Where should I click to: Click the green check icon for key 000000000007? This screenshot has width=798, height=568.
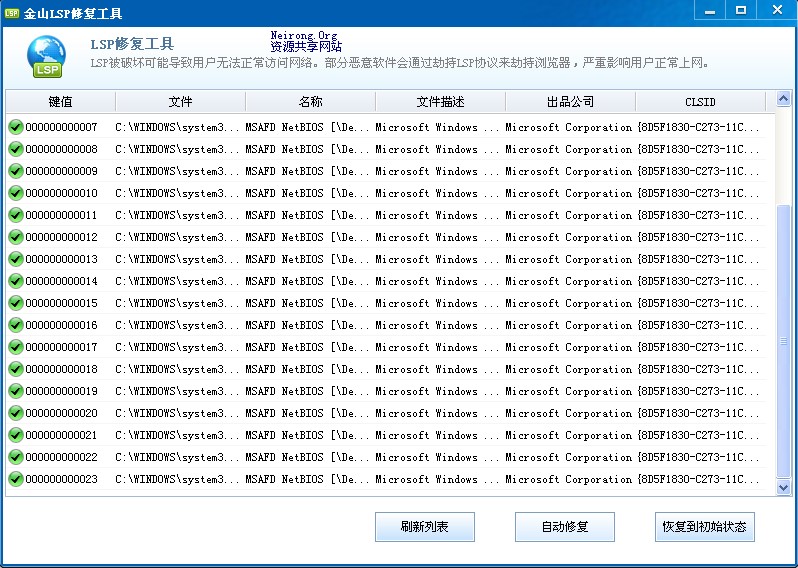[x=16, y=127]
